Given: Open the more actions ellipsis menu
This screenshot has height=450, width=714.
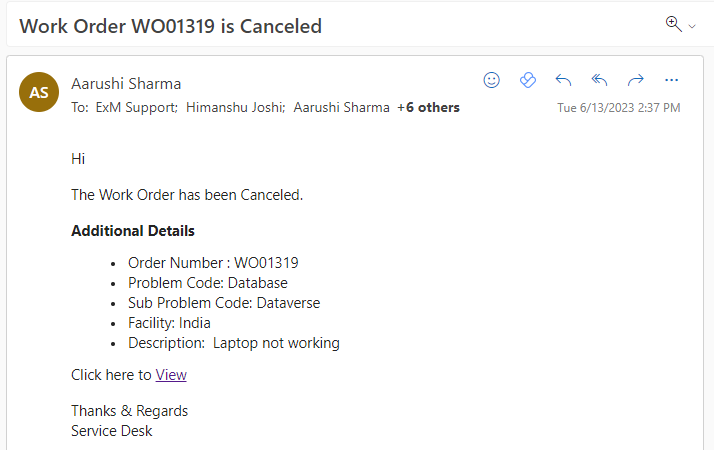Looking at the screenshot, I should (x=671, y=80).
